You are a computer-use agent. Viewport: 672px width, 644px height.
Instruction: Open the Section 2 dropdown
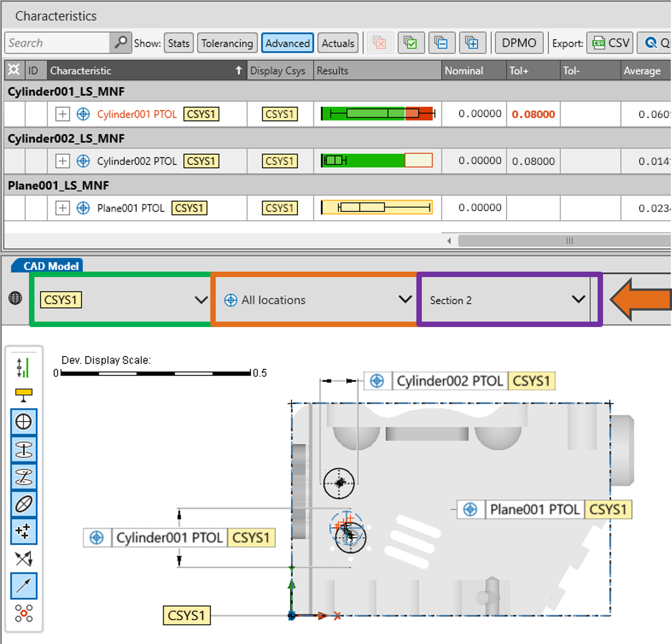(506, 300)
